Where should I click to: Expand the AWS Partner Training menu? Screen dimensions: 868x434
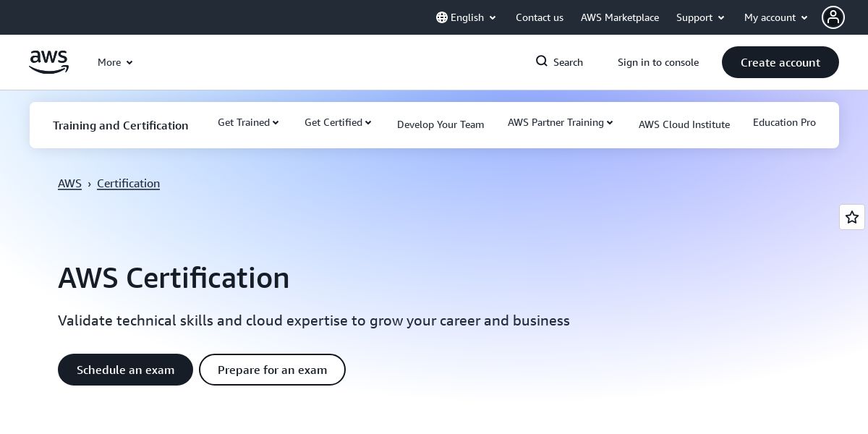click(561, 123)
